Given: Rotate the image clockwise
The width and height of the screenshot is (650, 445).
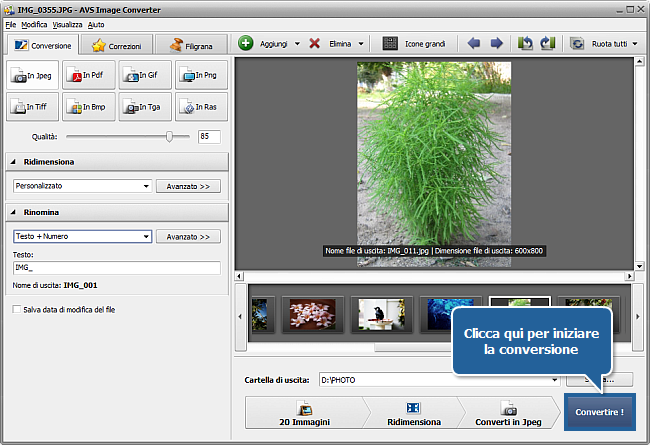Looking at the screenshot, I should pos(547,44).
